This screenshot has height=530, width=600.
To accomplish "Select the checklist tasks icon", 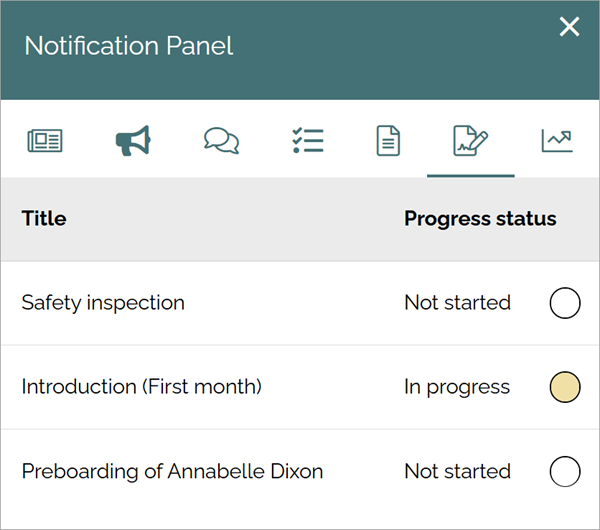I will click(x=308, y=141).
